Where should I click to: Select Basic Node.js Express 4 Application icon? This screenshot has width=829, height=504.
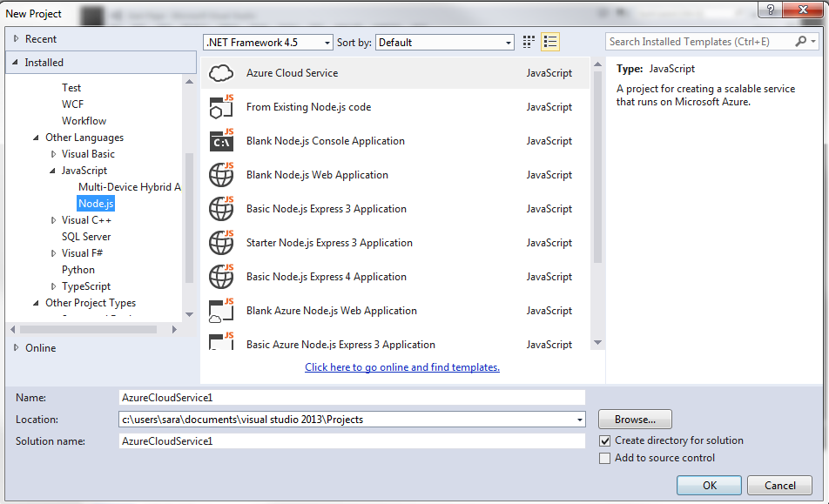tap(221, 277)
